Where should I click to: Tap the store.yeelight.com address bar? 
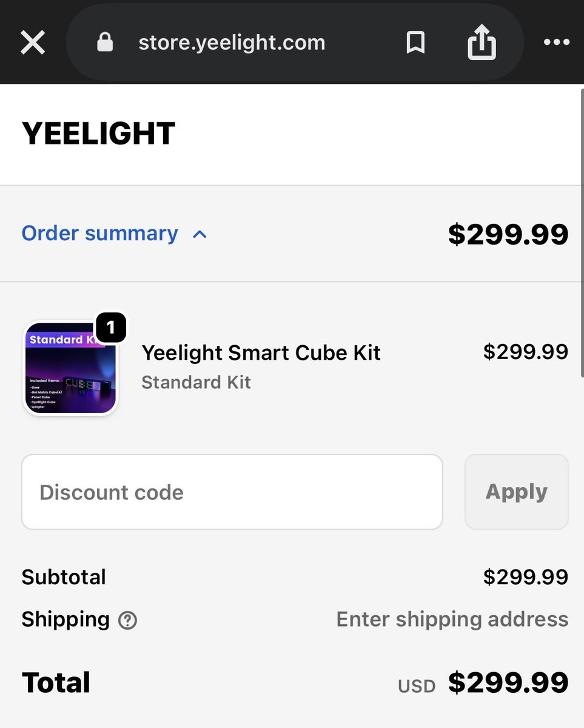pos(232,42)
